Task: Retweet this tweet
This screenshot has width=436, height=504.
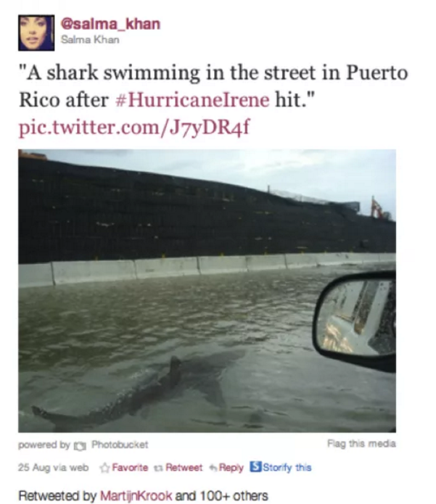Action: (x=184, y=467)
